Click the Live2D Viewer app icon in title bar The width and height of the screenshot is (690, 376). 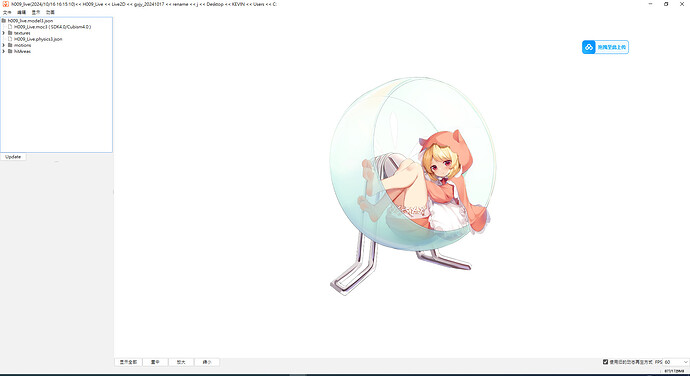pos(6,4)
